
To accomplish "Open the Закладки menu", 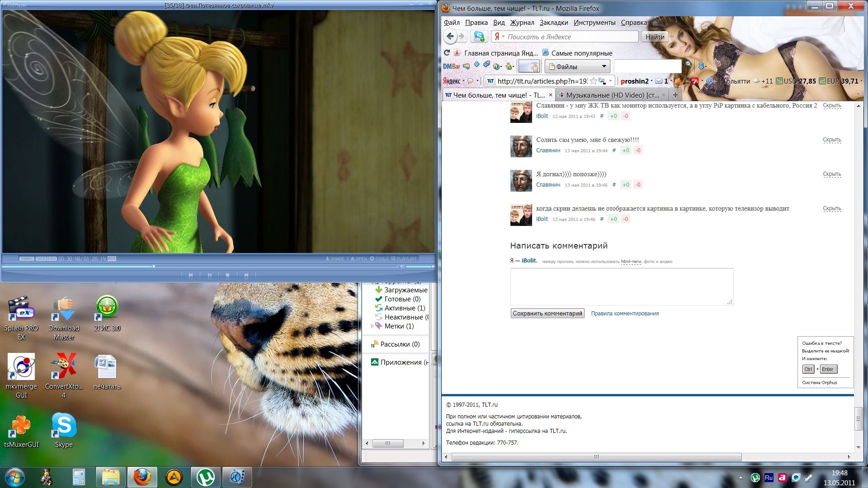I will tap(554, 23).
